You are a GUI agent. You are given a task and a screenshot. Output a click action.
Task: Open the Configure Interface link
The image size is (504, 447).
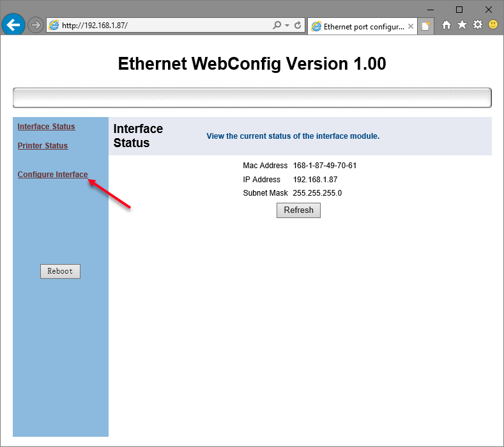pyautogui.click(x=52, y=175)
